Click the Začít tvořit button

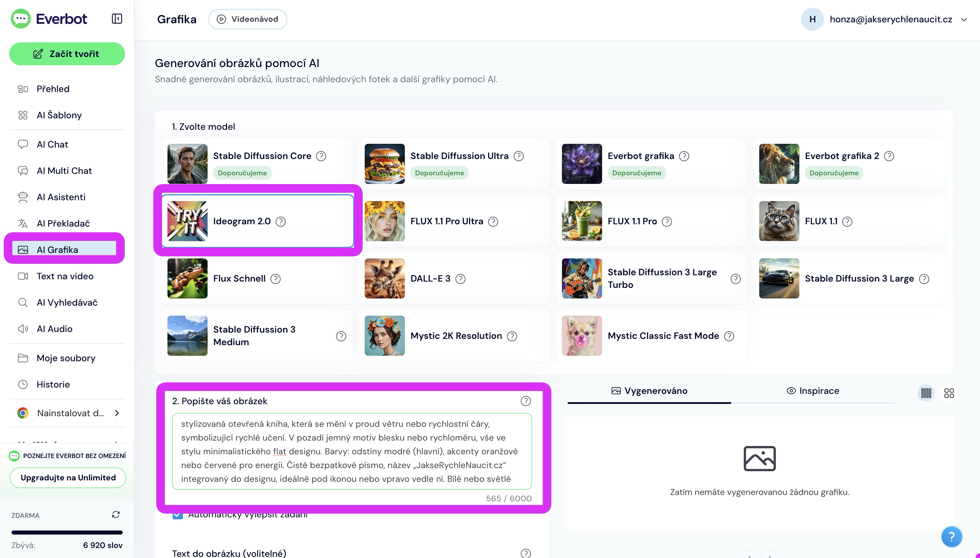67,54
